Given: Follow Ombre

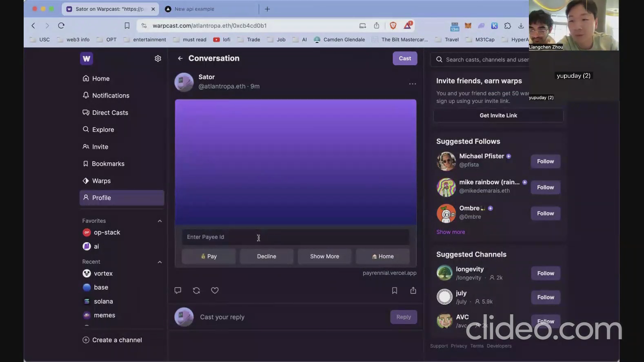Looking at the screenshot, I should tap(545, 214).
